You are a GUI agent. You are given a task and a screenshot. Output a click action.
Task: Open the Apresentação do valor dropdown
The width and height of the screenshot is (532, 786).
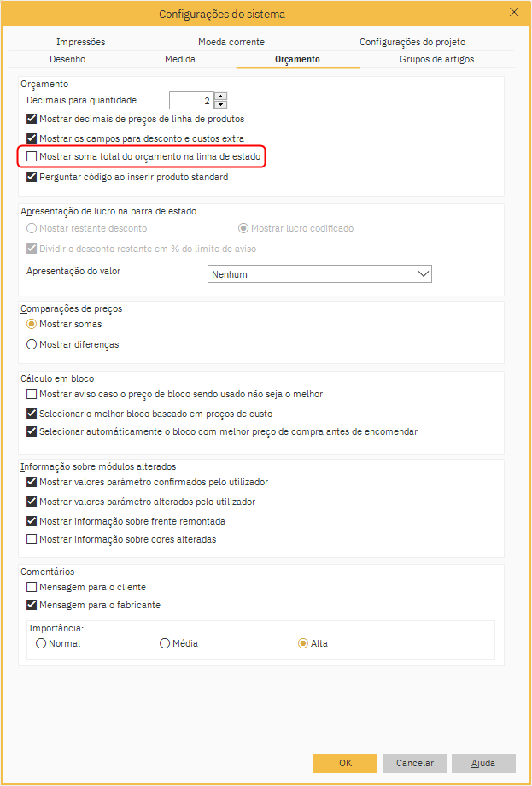pos(319,273)
